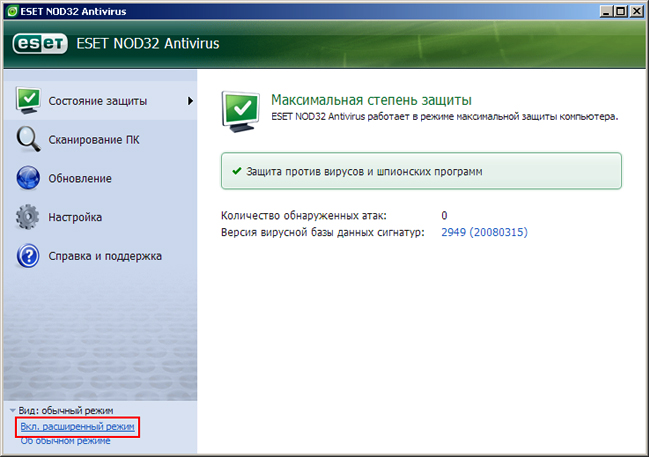The width and height of the screenshot is (649, 457).
Task: Close the ESET NOD32 window
Action: [636, 11]
